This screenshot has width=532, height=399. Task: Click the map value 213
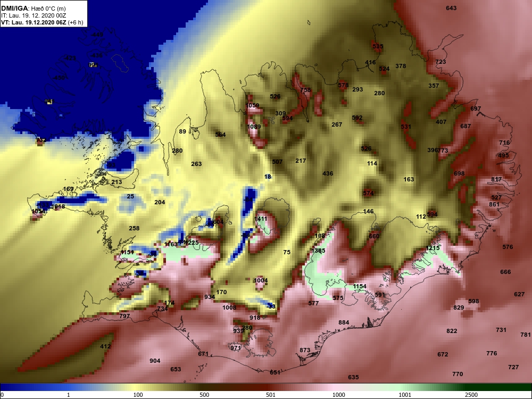(117, 182)
